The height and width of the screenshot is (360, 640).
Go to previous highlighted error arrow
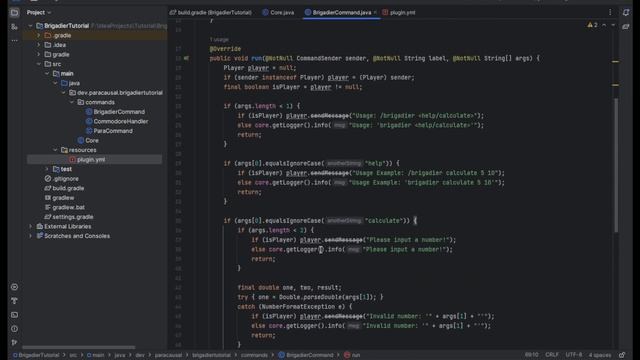pos(604,25)
